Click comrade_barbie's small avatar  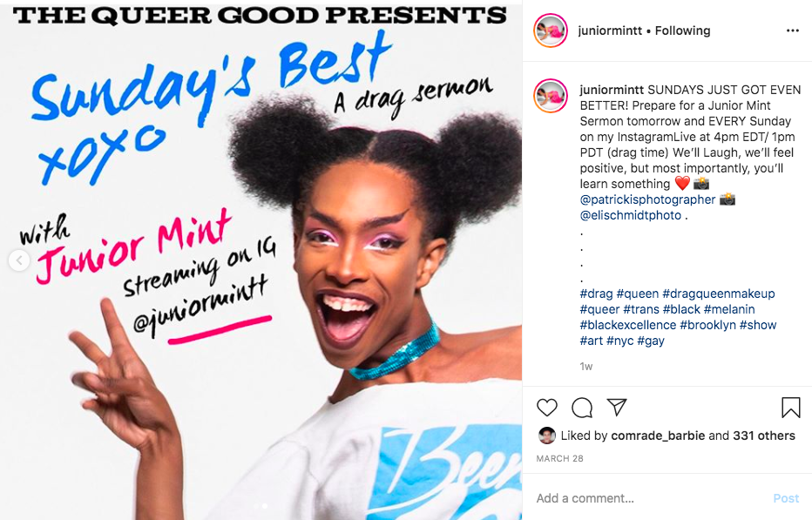[x=547, y=436]
